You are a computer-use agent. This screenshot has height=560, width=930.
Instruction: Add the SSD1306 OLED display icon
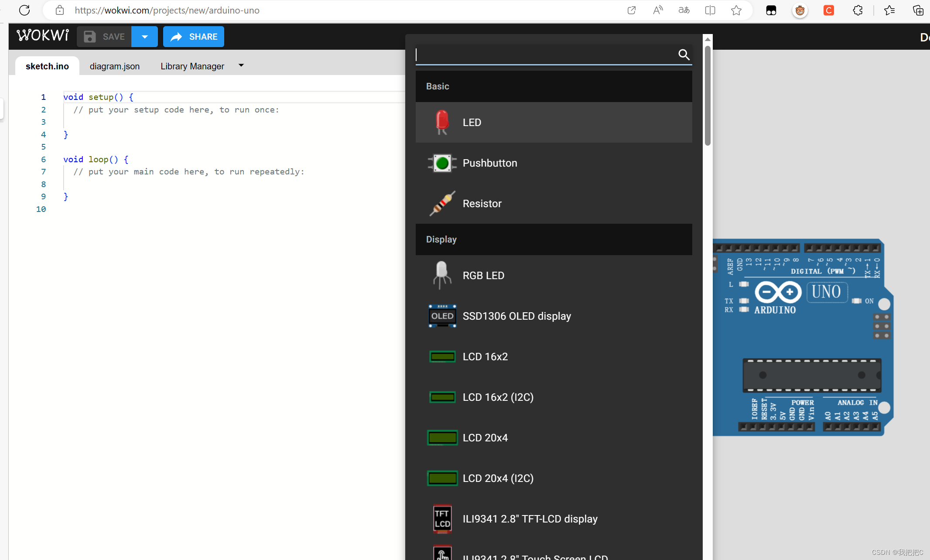(x=442, y=316)
